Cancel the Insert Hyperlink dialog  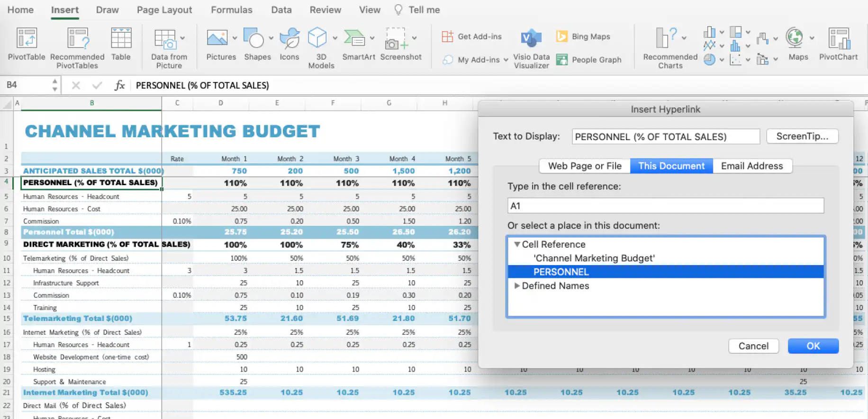click(753, 346)
